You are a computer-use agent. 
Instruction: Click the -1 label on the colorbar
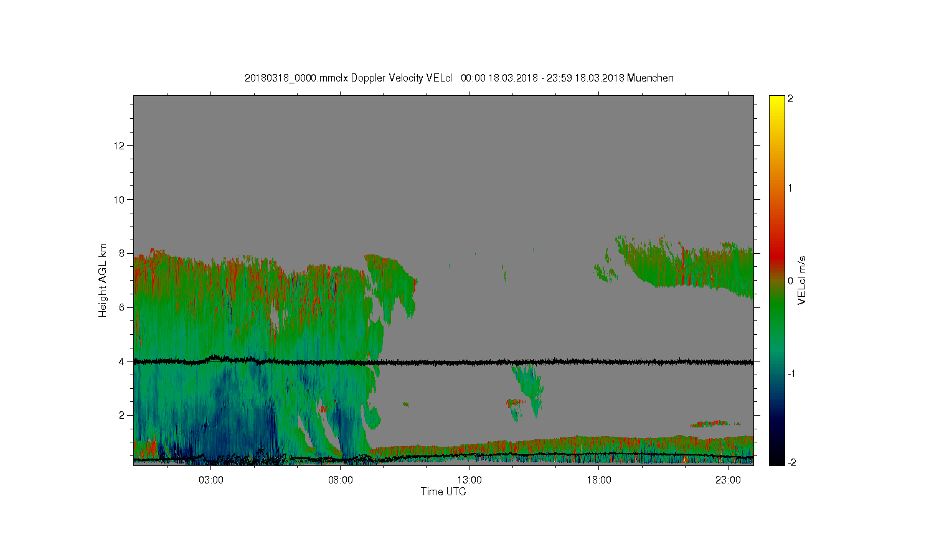791,373
